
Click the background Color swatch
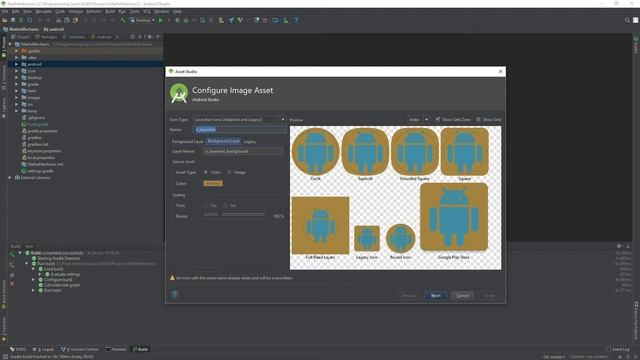click(x=213, y=183)
